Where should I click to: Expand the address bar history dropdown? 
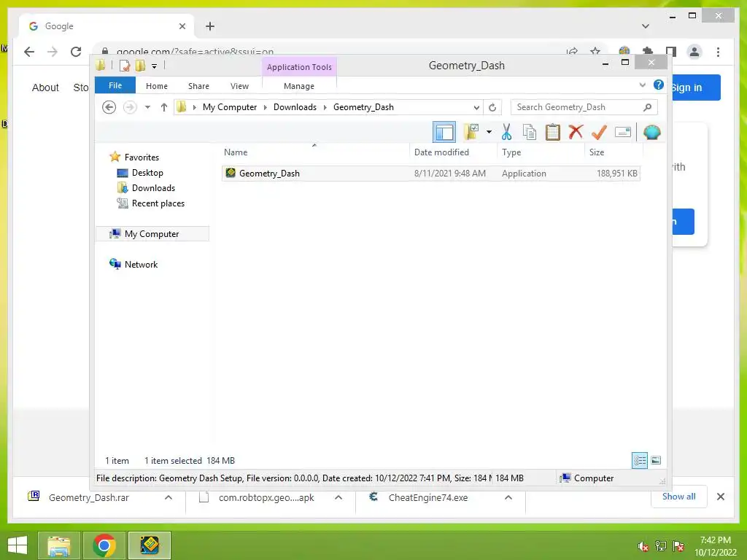[476, 108]
